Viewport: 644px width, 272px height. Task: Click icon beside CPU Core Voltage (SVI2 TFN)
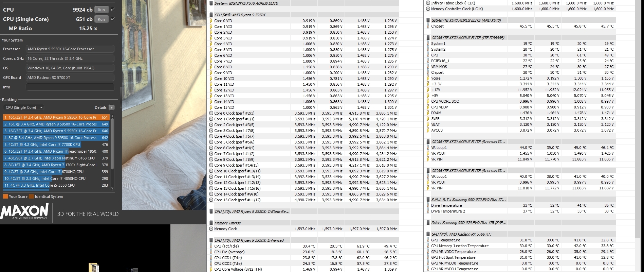coord(211,269)
